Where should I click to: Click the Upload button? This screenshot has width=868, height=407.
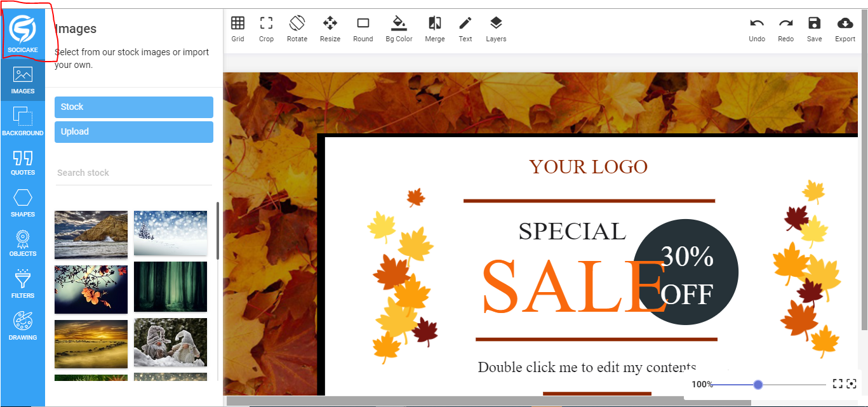(x=134, y=132)
